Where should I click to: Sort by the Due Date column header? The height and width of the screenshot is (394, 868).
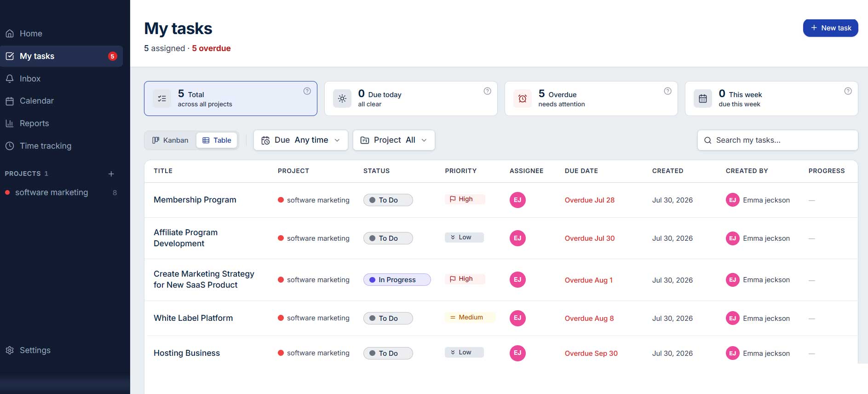point(581,171)
